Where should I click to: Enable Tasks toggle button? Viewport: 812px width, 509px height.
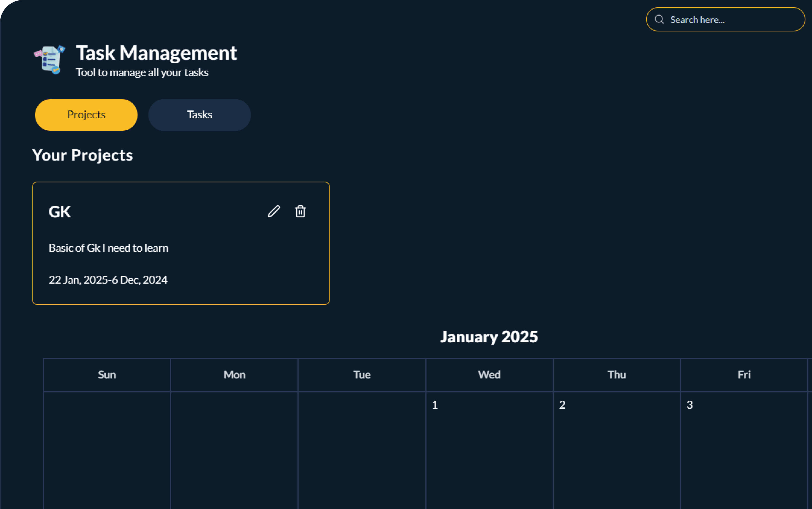click(x=199, y=114)
